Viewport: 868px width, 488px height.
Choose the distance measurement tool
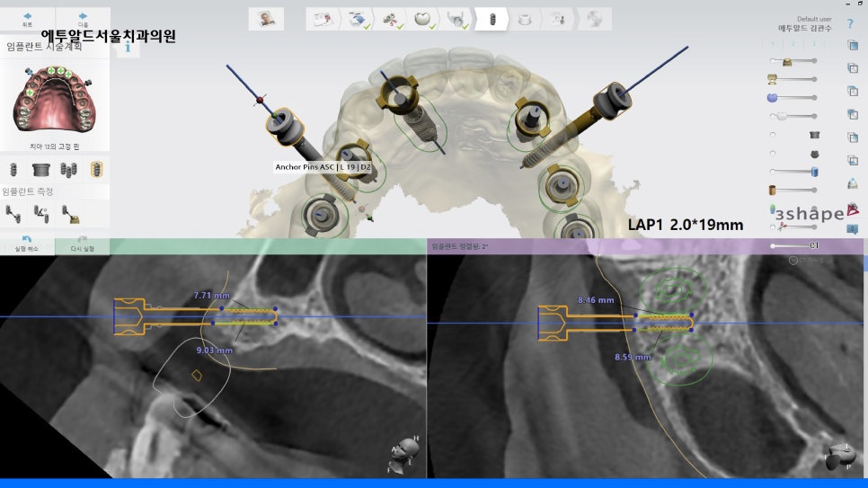13,213
